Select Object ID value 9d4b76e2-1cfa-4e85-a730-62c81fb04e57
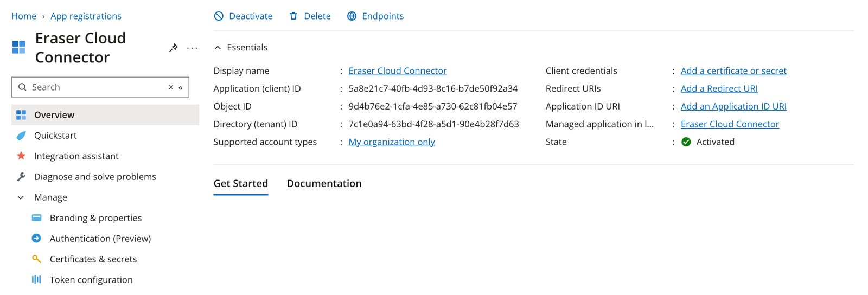The image size is (868, 295). point(433,107)
